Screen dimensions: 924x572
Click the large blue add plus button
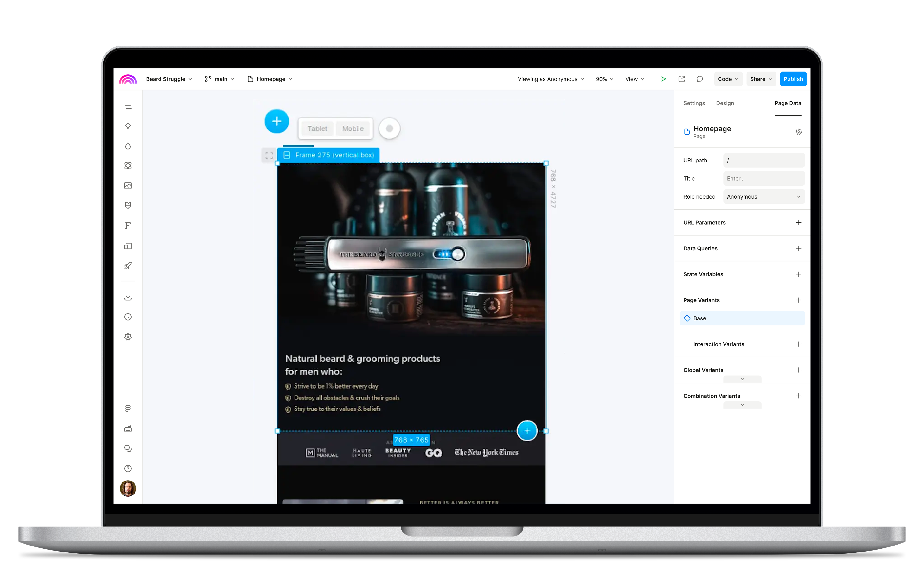(277, 121)
